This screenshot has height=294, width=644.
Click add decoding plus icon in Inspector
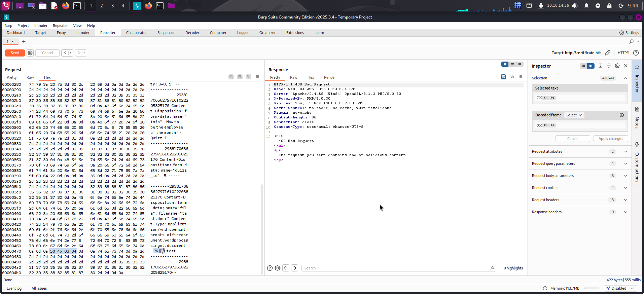click(x=621, y=115)
